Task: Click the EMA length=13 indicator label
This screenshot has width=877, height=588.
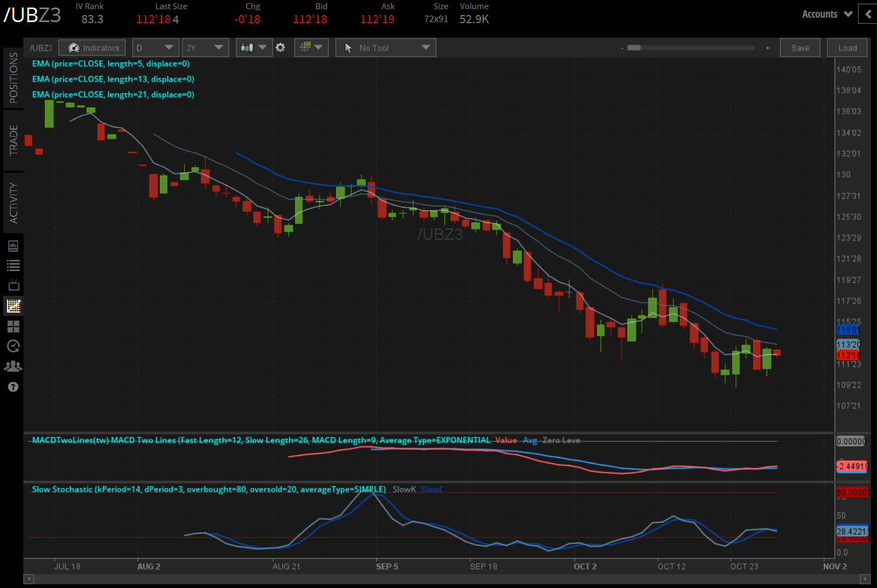Action: [x=113, y=79]
